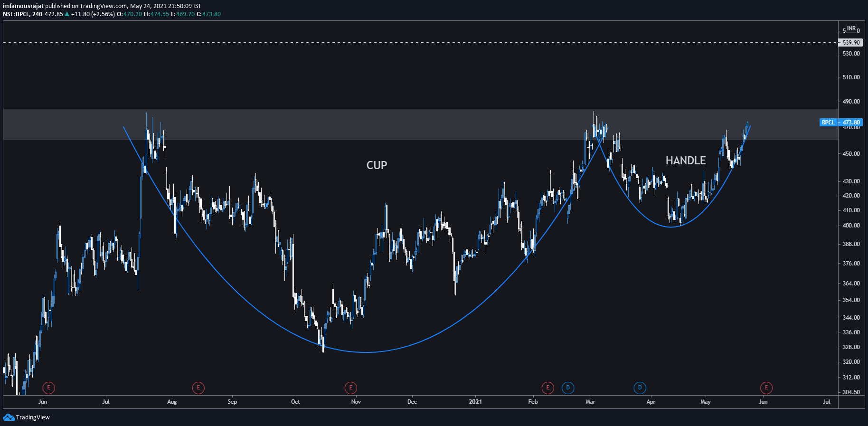Click the 539.90 dashed line price label
Viewport: 868px width, 426px height.
point(851,42)
